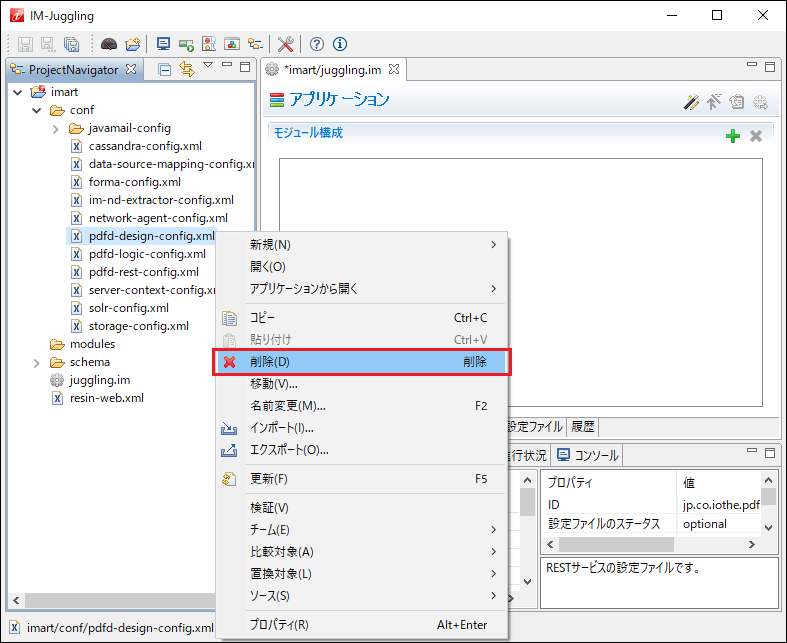Select juggling.im file in tree
The image size is (787, 643).
(x=100, y=380)
